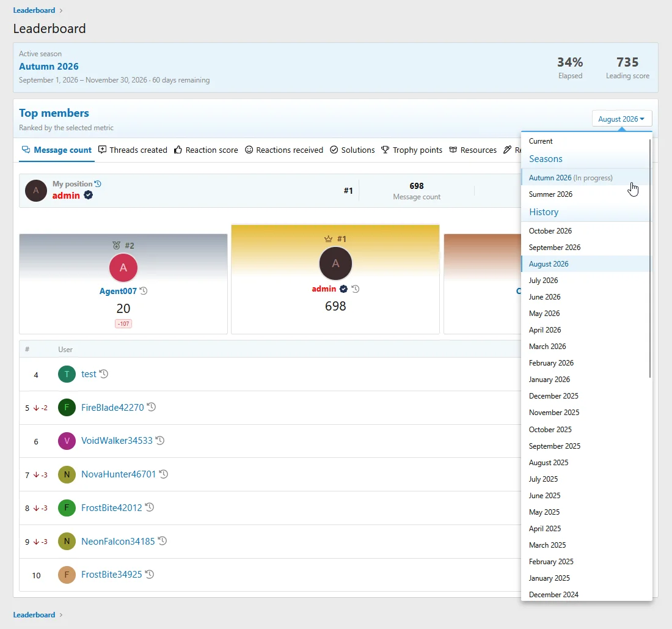
Task: Click history clock icon beside NeonFalcon34185
Action: pos(162,541)
